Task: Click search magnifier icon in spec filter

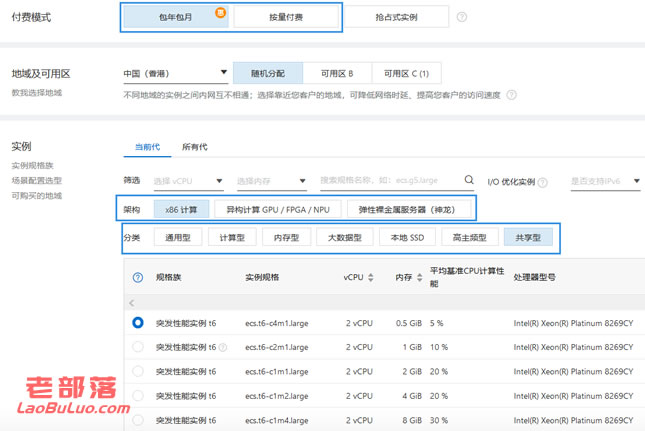Action: click(469, 180)
